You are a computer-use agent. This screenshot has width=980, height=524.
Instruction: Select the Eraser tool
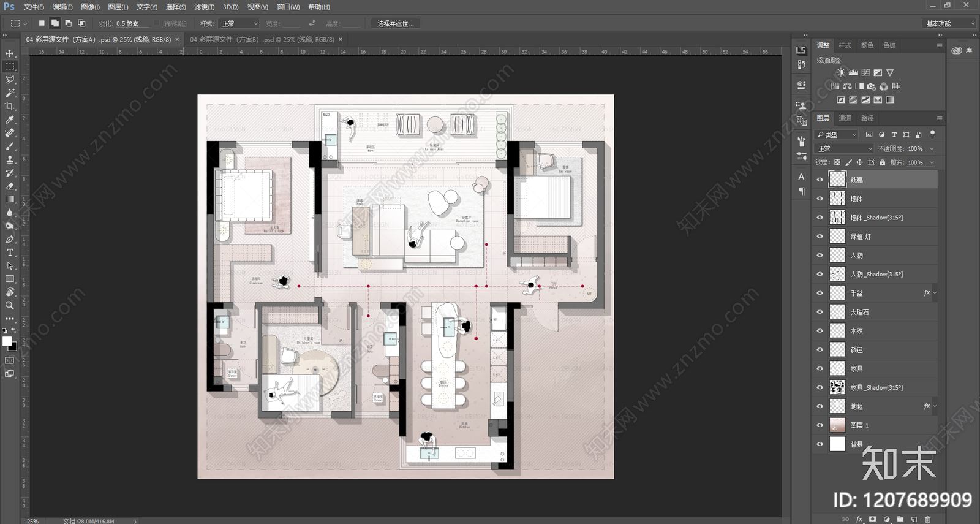point(10,186)
